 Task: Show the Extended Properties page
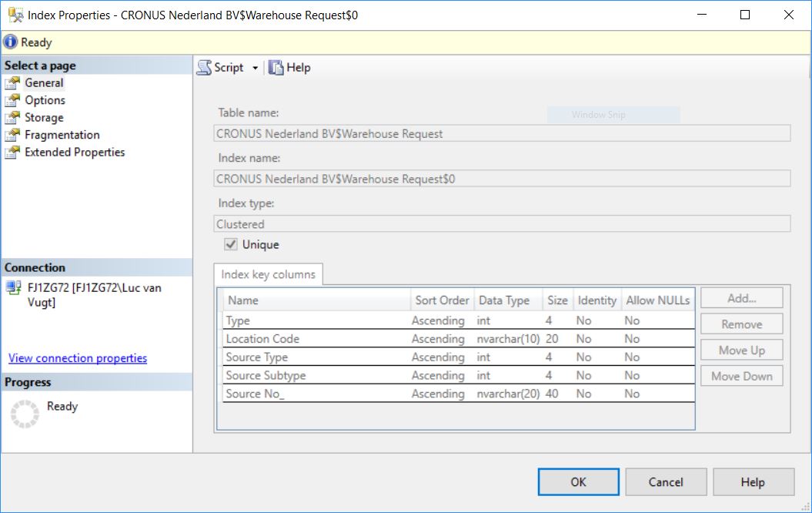point(75,153)
